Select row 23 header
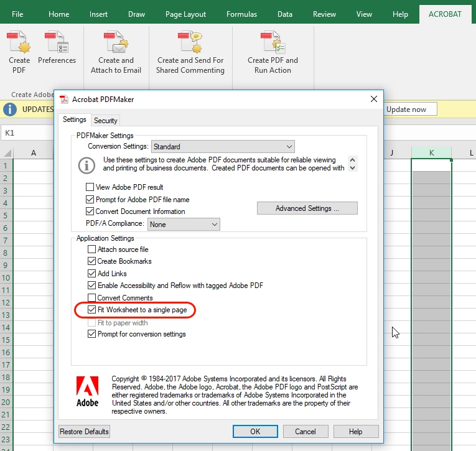The width and height of the screenshot is (476, 451). tap(6, 439)
